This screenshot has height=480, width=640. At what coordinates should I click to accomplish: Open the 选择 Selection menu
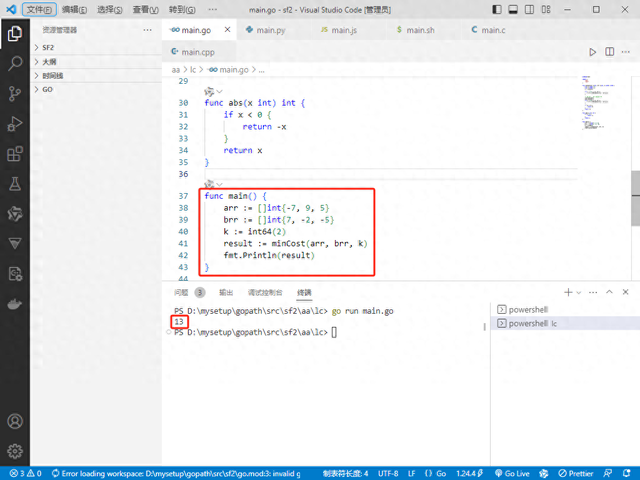click(109, 9)
